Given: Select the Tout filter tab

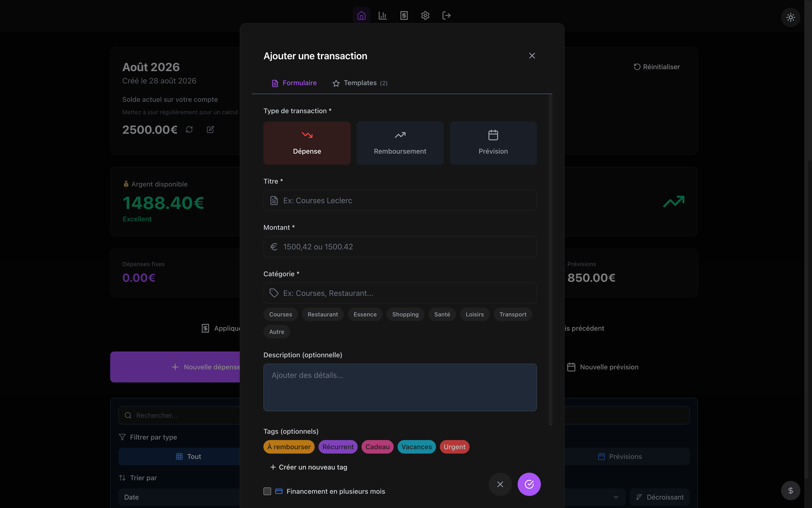Looking at the screenshot, I should (180, 457).
